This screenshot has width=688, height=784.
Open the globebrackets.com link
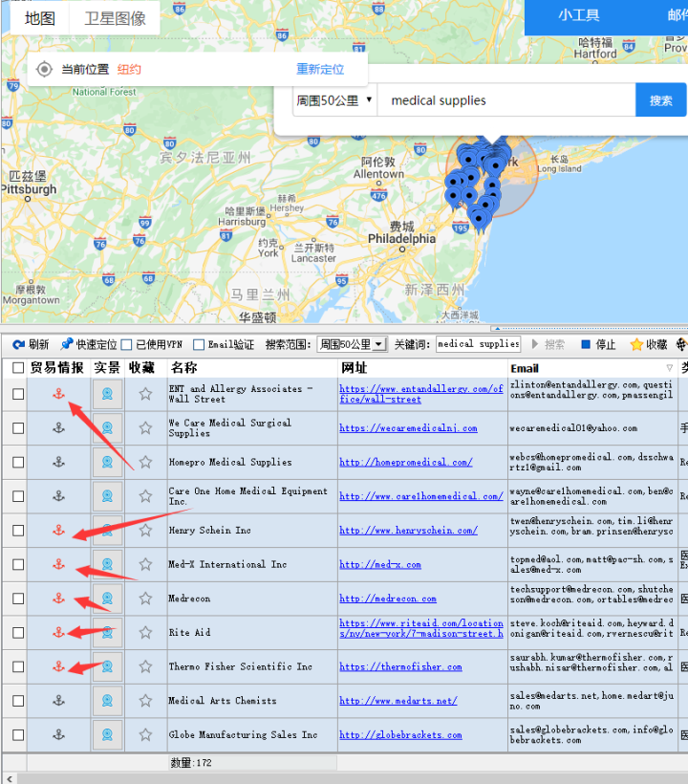coord(400,734)
